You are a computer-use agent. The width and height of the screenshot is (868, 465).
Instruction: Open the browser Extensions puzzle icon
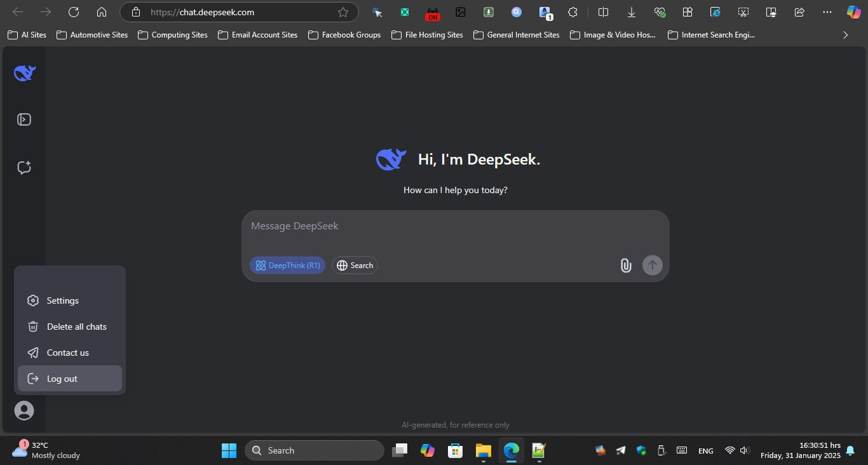coord(573,12)
